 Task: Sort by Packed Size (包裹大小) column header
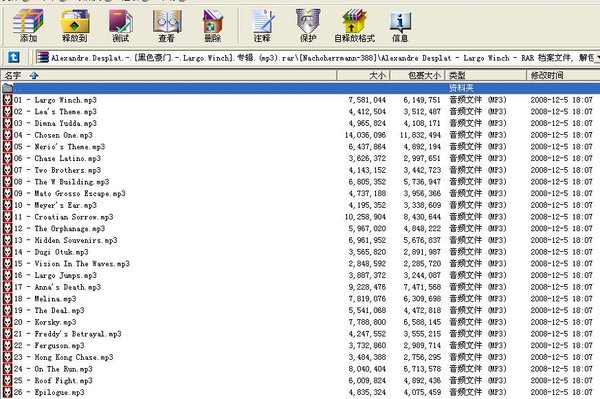[417, 75]
